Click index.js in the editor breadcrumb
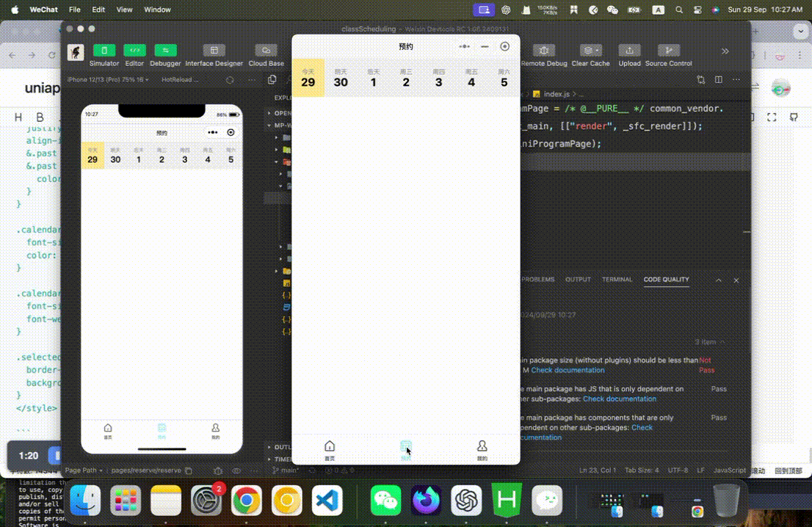This screenshot has width=812, height=527. [557, 94]
